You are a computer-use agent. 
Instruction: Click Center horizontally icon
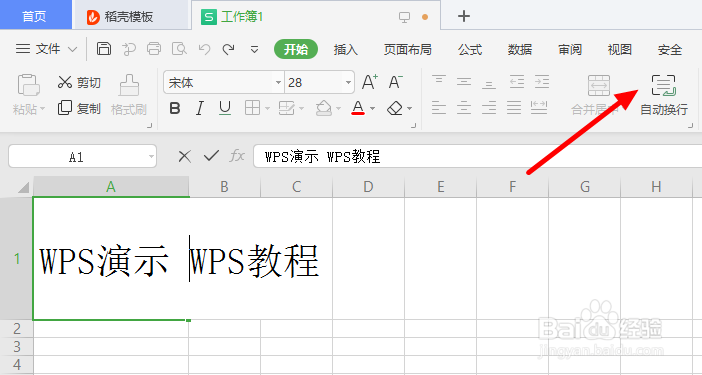(x=464, y=107)
